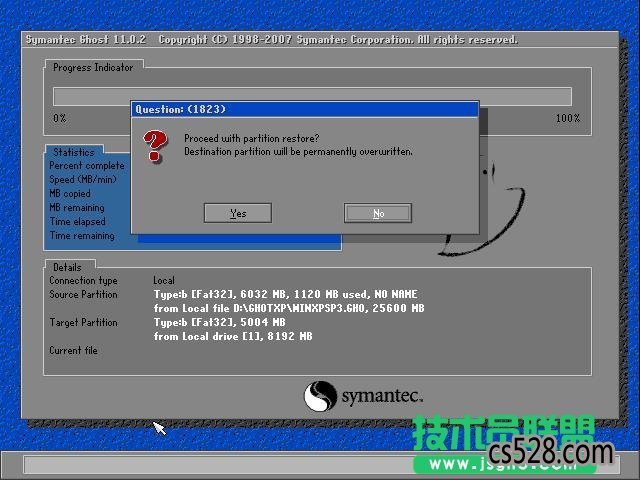
Task: Click the 100% progress label
Action: coord(568,118)
